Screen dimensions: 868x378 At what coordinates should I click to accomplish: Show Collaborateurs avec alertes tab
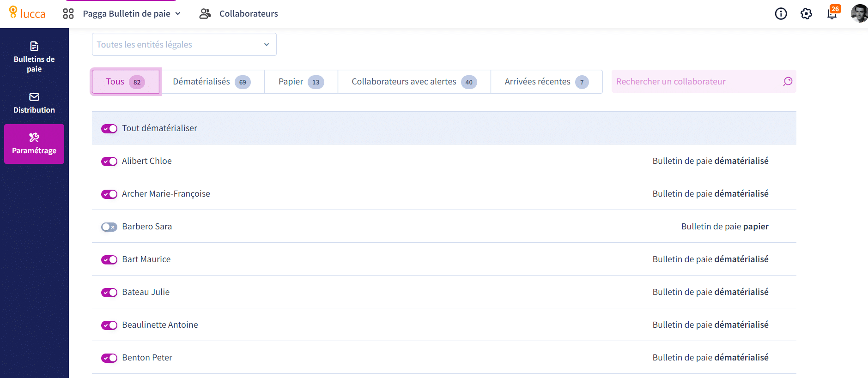[x=413, y=82]
